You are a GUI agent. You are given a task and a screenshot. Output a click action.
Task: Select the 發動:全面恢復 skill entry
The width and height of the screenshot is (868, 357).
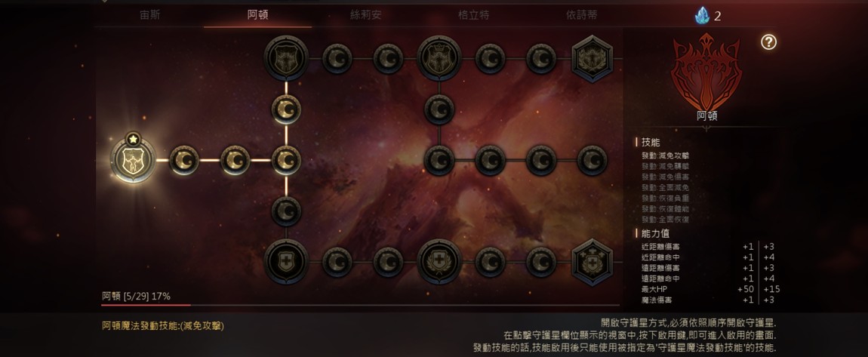(x=666, y=220)
